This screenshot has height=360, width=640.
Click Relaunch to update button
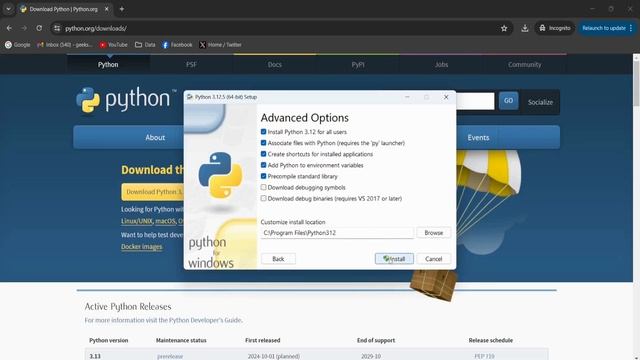[x=604, y=28]
